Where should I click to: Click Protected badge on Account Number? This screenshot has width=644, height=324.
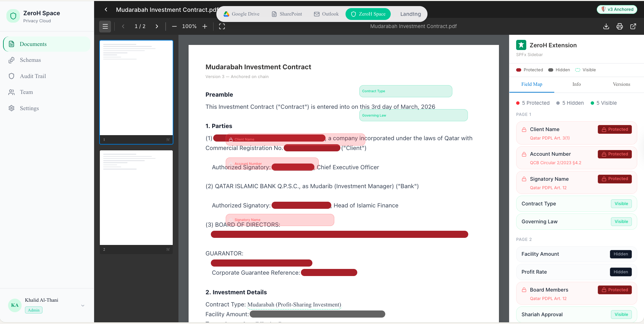615,154
